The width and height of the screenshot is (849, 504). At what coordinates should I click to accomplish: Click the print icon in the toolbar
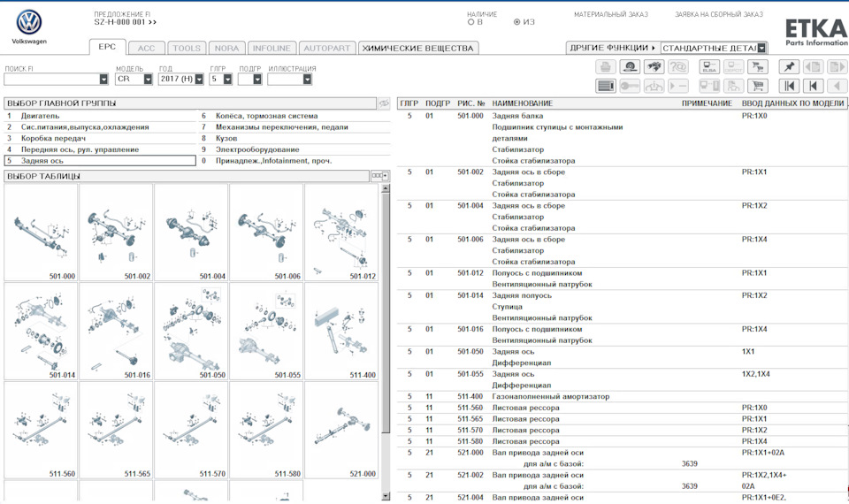click(x=605, y=66)
